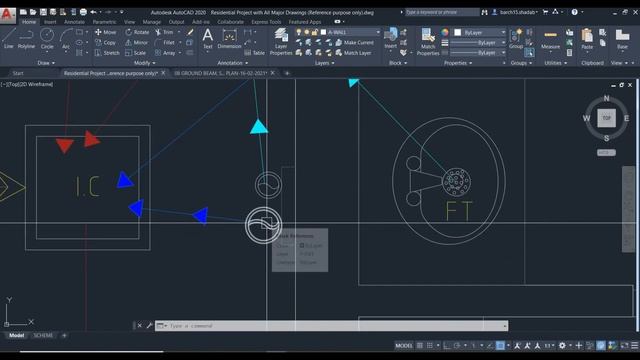The width and height of the screenshot is (640, 360).
Task: Open the Parametric ribbon tab
Action: click(104, 22)
